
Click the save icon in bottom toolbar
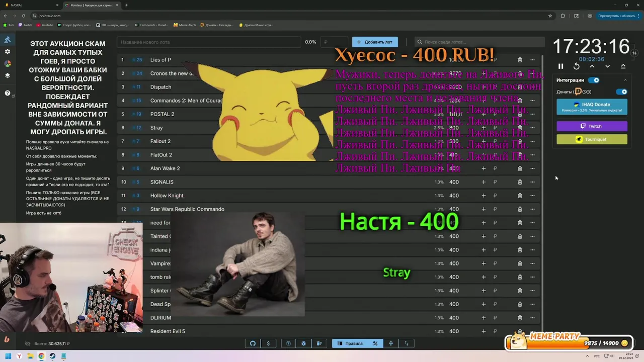coord(288,343)
